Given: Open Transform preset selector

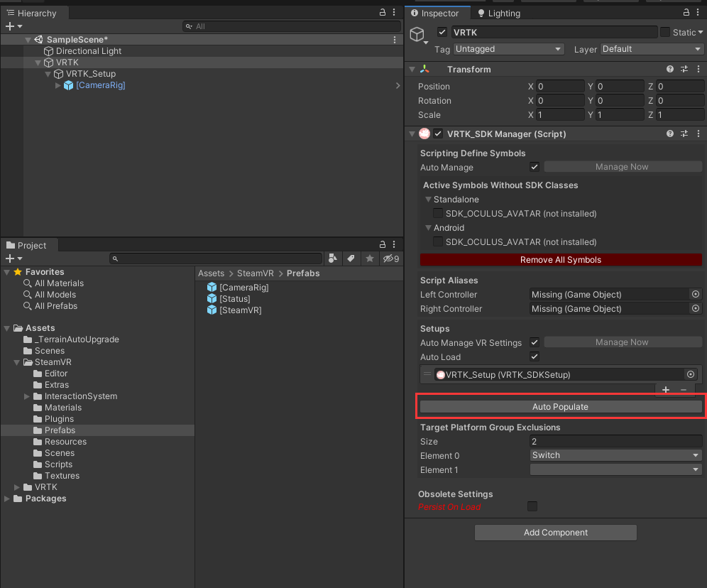Looking at the screenshot, I should pos(684,69).
